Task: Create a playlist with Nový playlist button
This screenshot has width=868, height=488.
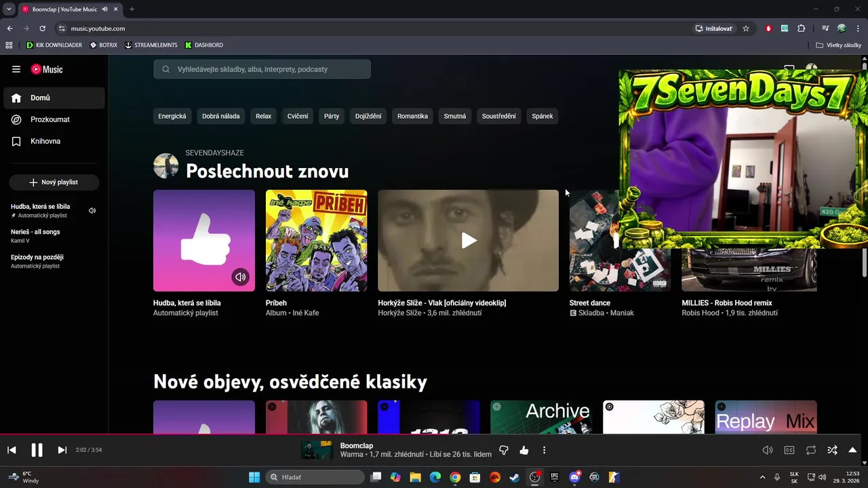Action: (54, 182)
